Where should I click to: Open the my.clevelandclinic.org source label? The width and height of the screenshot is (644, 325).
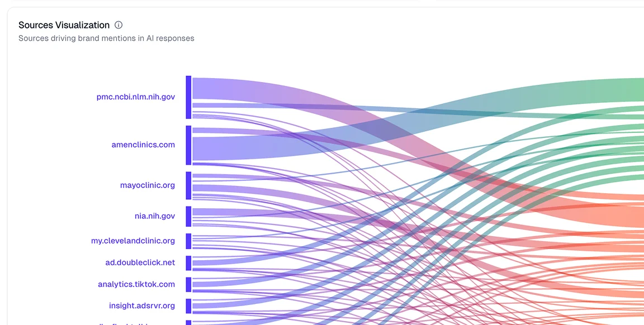[133, 241]
